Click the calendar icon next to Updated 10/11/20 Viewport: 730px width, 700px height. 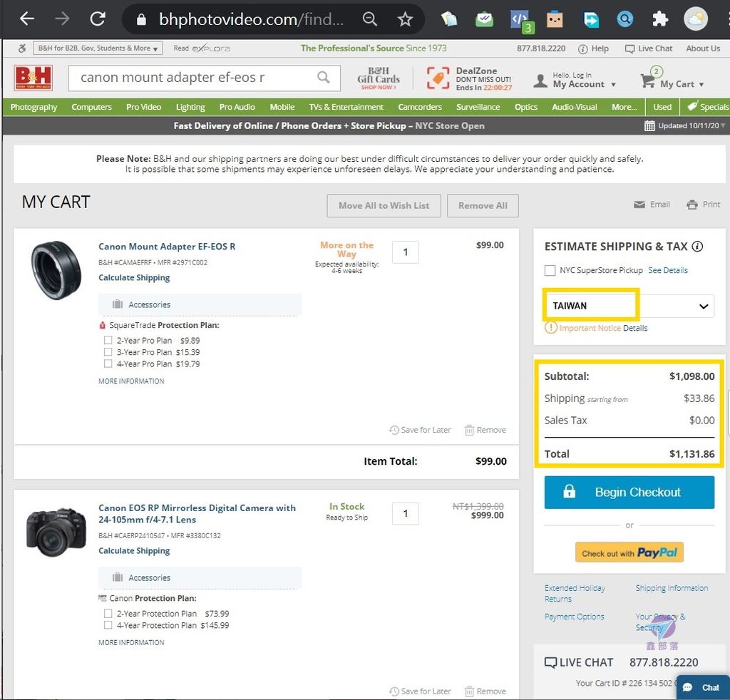click(x=649, y=125)
